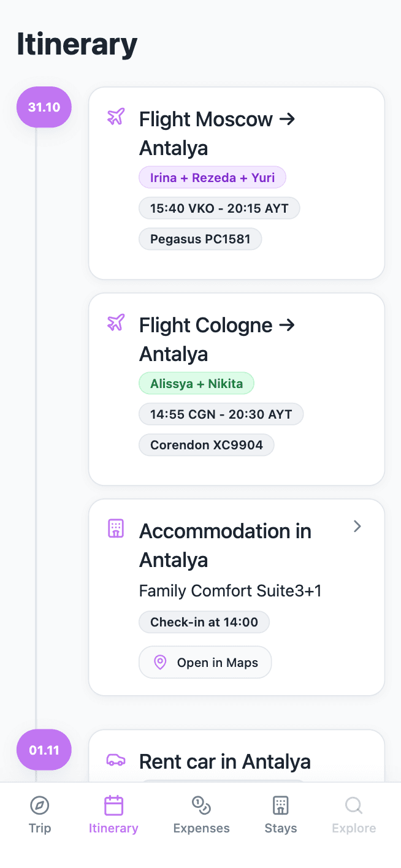Click the Pegasus PC1581 flight chip

point(200,239)
